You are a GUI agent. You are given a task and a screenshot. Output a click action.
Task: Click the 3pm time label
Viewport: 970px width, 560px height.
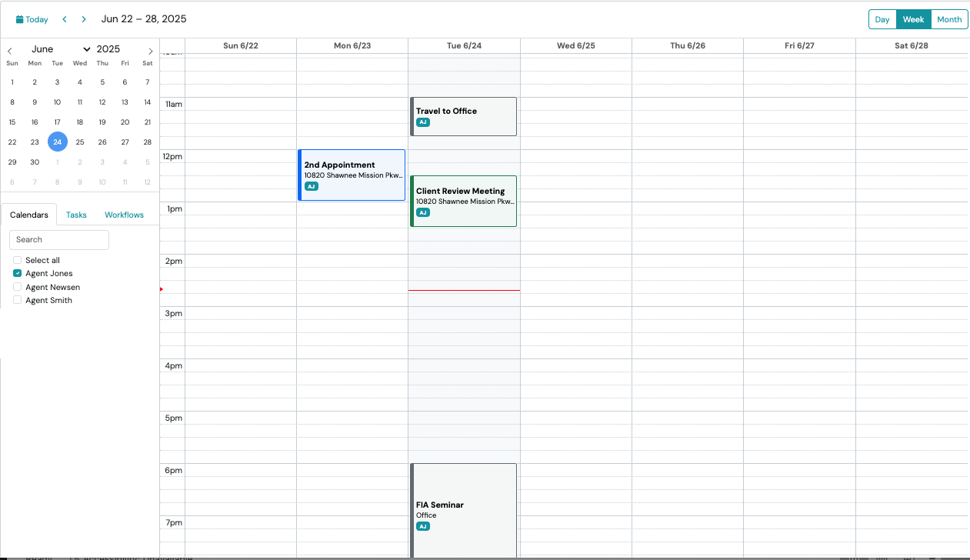point(174,313)
